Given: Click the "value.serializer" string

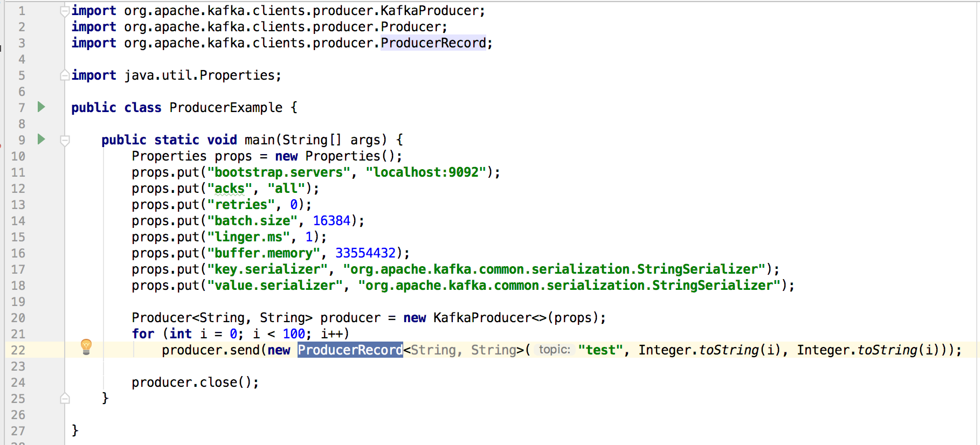Looking at the screenshot, I should point(275,285).
